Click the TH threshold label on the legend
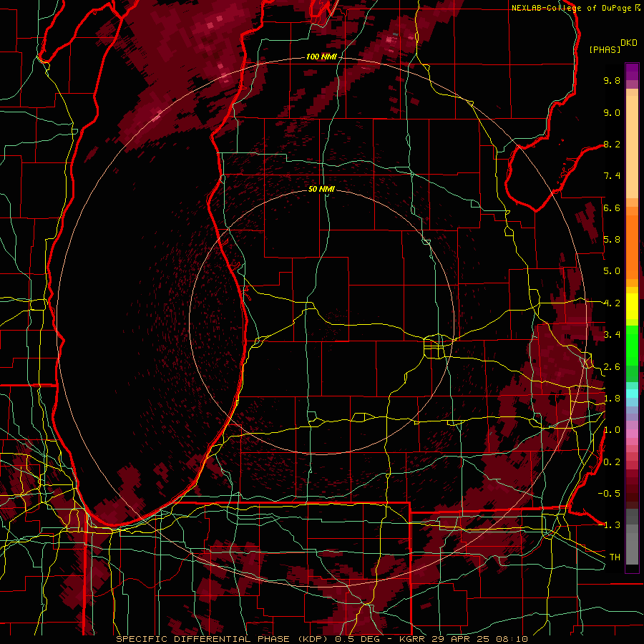Viewport: 644px width, 644px height. pyautogui.click(x=615, y=557)
